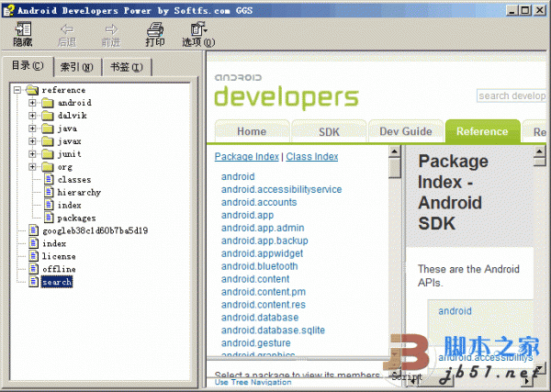Open the android.gesture package link
551x392 pixels.
[x=256, y=342]
